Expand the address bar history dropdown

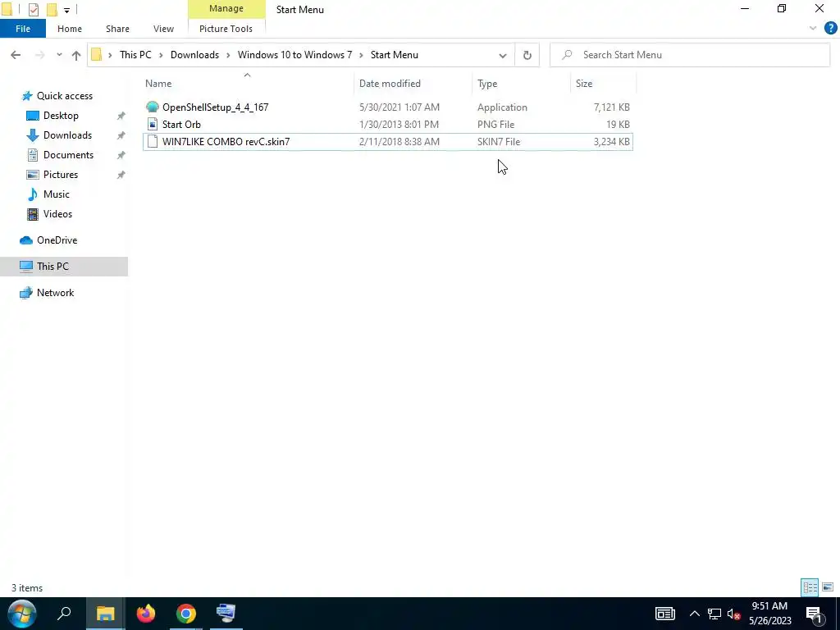pyautogui.click(x=503, y=55)
